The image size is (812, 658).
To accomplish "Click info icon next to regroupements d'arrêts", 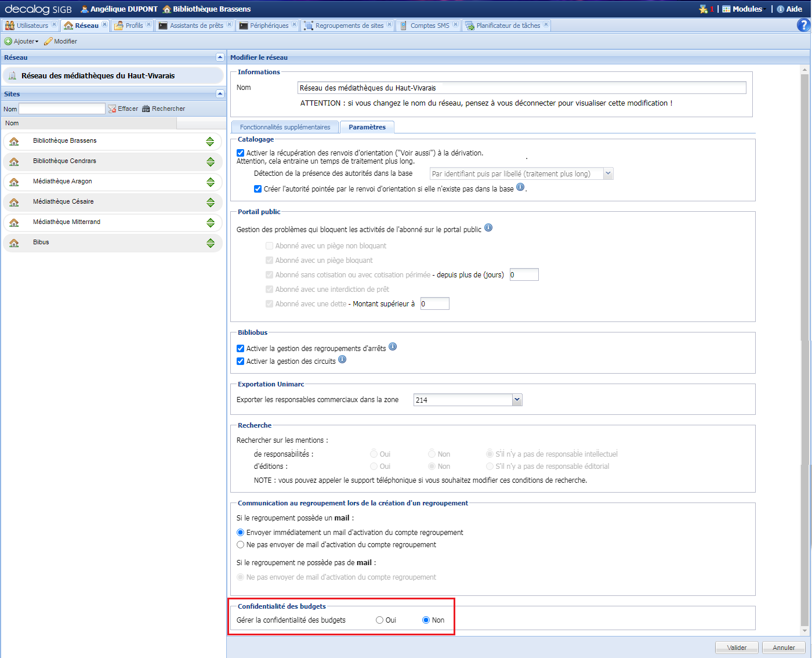I will pyautogui.click(x=393, y=347).
